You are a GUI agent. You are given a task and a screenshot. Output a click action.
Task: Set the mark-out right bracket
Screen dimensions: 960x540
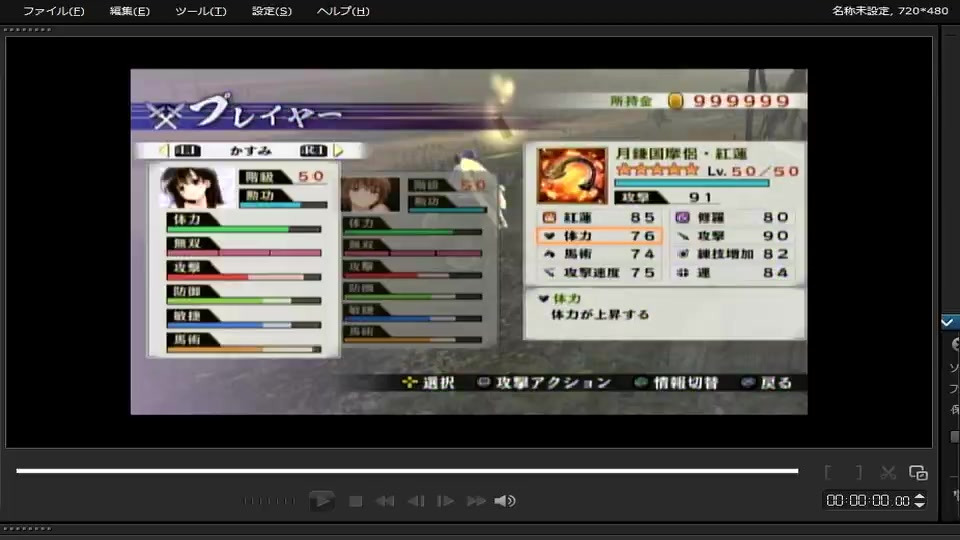click(859, 472)
